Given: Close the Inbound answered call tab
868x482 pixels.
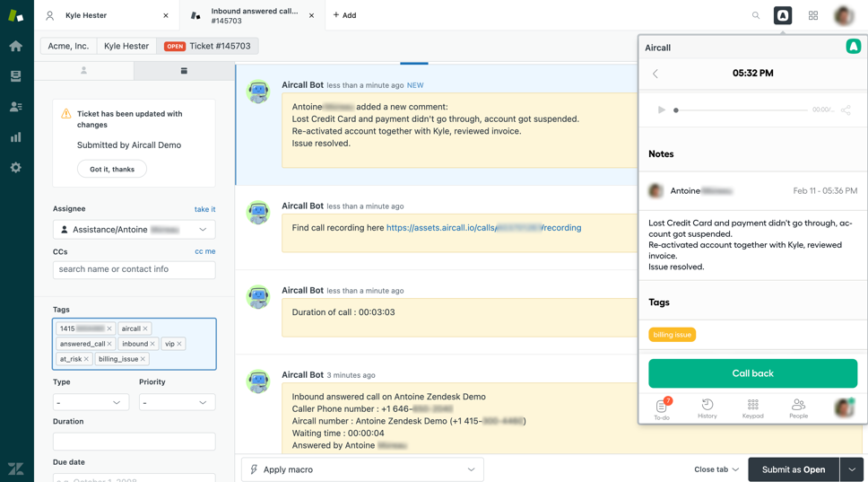Looking at the screenshot, I should point(312,15).
